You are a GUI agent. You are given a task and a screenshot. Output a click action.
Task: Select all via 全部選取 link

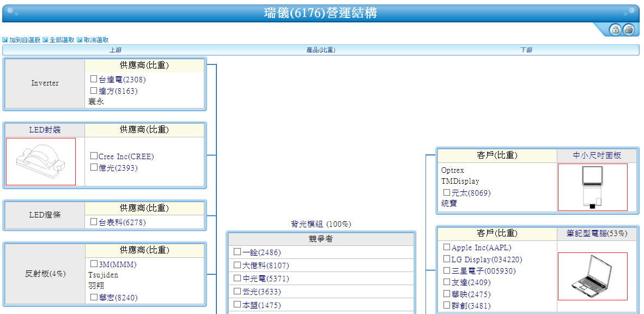click(62, 40)
